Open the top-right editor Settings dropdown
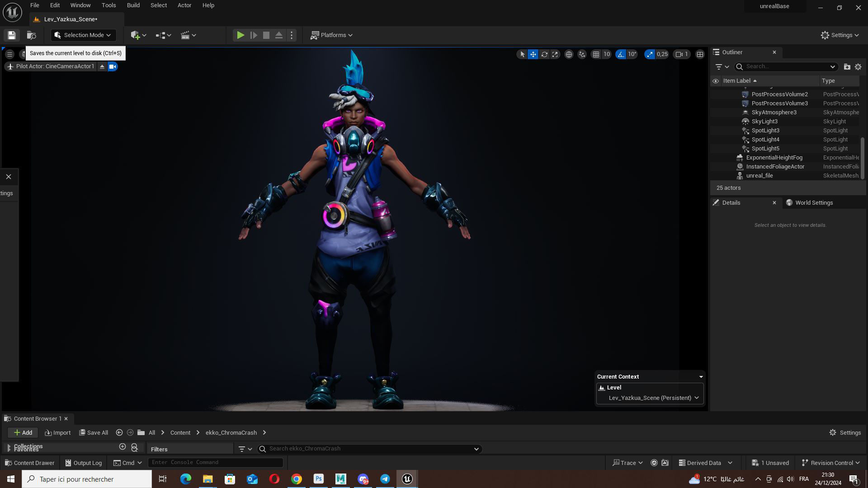The image size is (868, 488). coord(840,35)
